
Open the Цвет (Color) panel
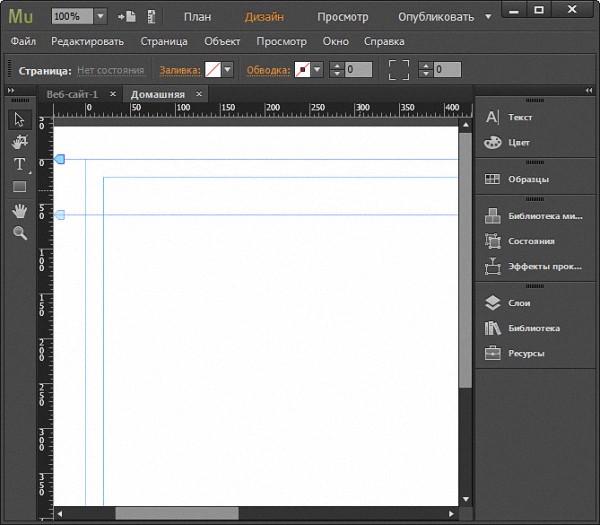coord(519,143)
